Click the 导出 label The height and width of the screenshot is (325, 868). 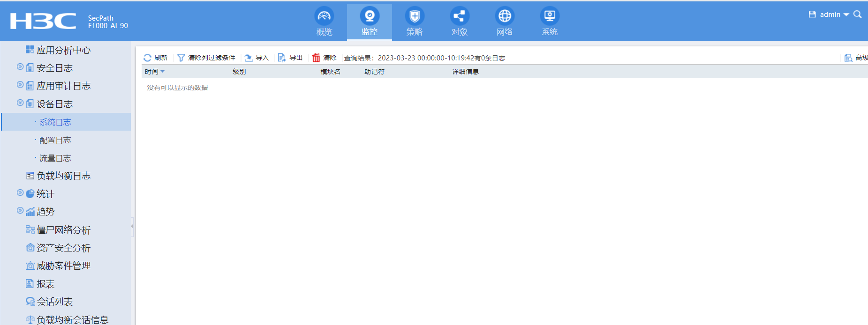296,58
